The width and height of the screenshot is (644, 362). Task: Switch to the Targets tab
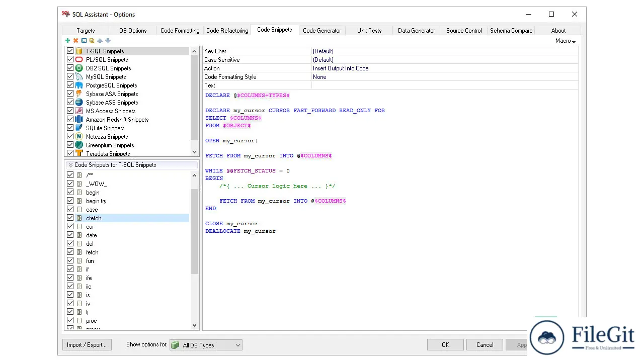pyautogui.click(x=86, y=31)
